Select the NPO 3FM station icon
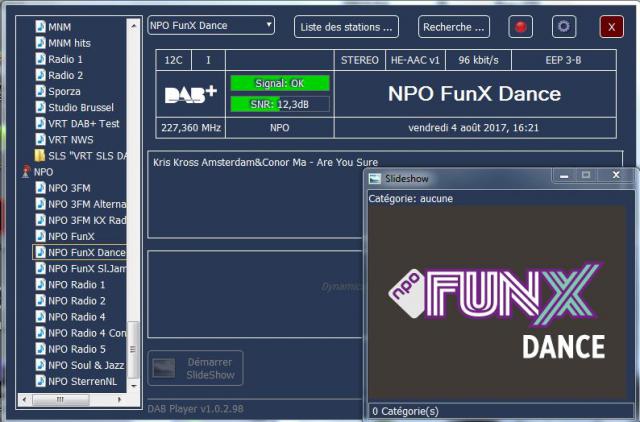The height and width of the screenshot is (422, 640). click(x=40, y=188)
